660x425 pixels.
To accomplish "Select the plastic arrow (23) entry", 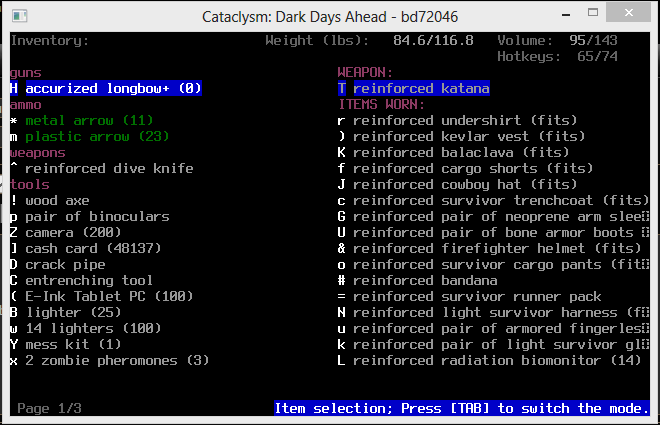I will click(90, 137).
